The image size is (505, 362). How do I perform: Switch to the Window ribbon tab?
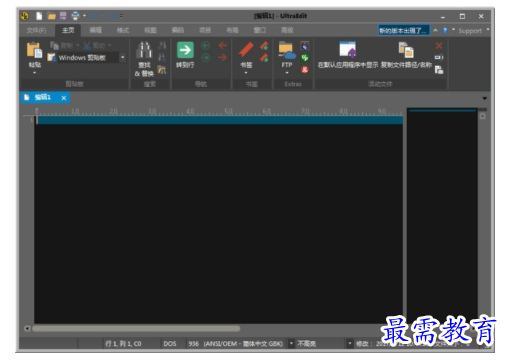(x=260, y=30)
